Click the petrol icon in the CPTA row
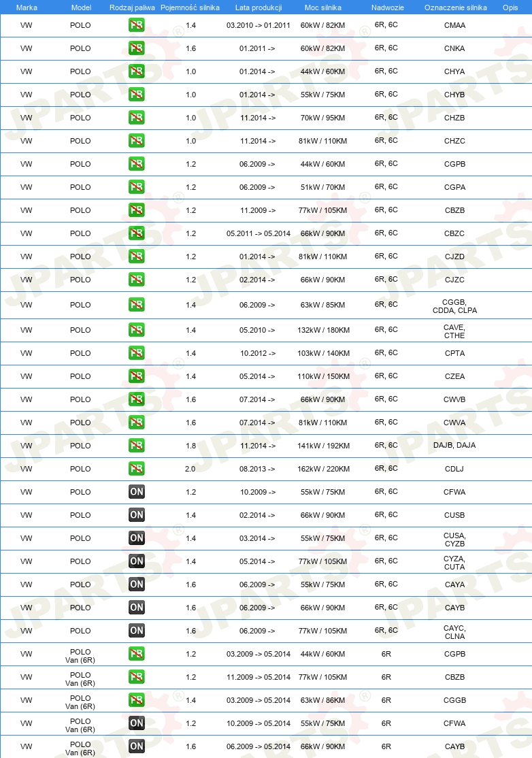The width and height of the screenshot is (532, 758). 137,353
